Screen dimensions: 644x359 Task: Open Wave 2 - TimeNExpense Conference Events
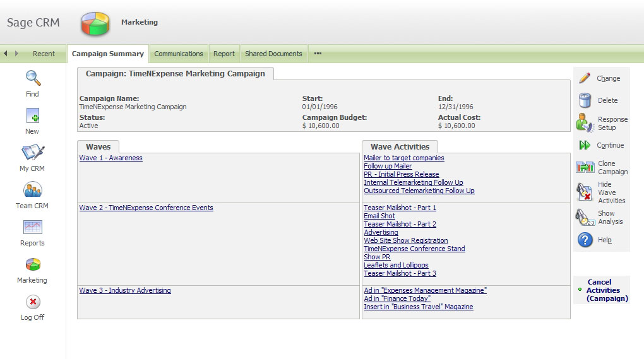(x=146, y=208)
